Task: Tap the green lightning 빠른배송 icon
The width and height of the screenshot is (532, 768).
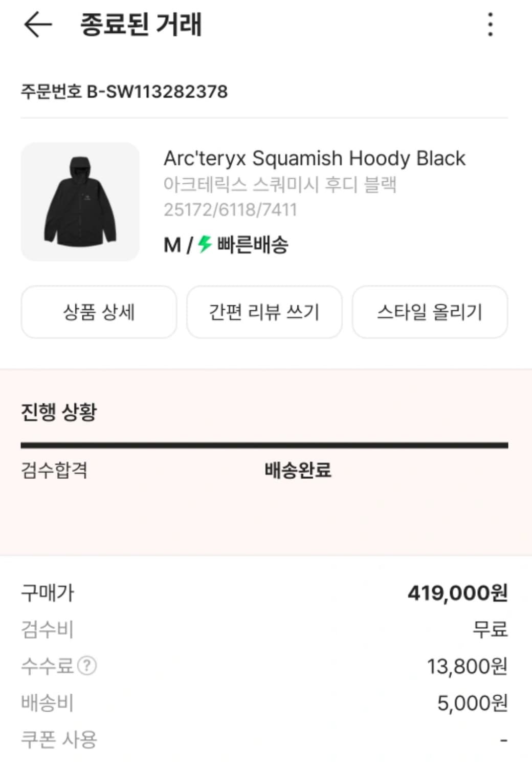Action: 205,244
